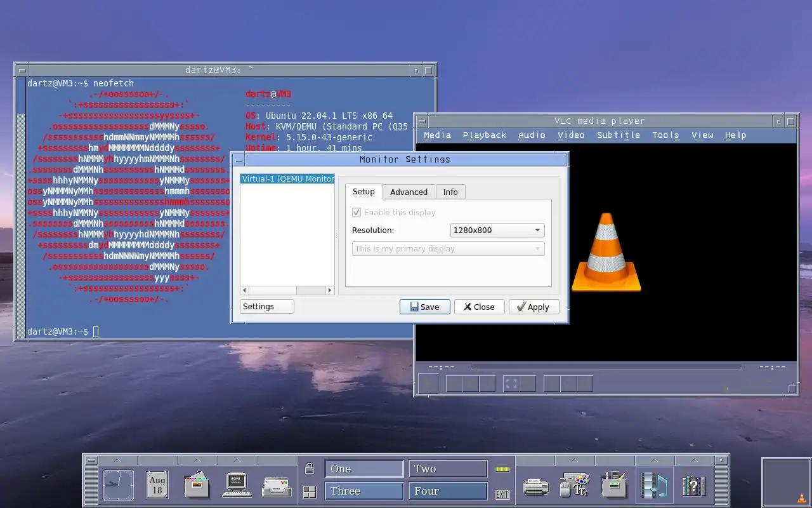Launch the file manager drawer icon
The width and height of the screenshot is (812, 508).
(197, 485)
